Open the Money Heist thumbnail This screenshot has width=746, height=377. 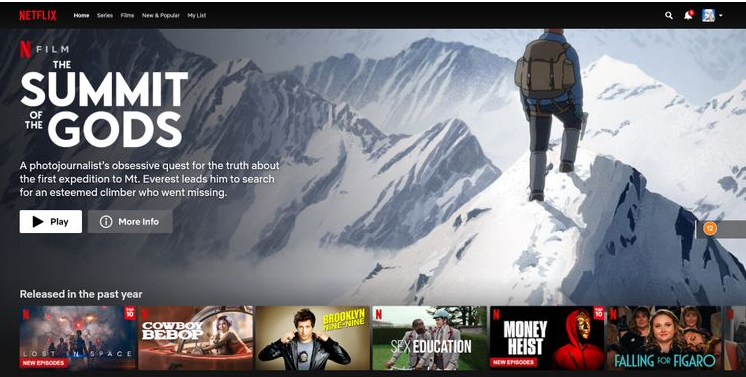pos(547,337)
